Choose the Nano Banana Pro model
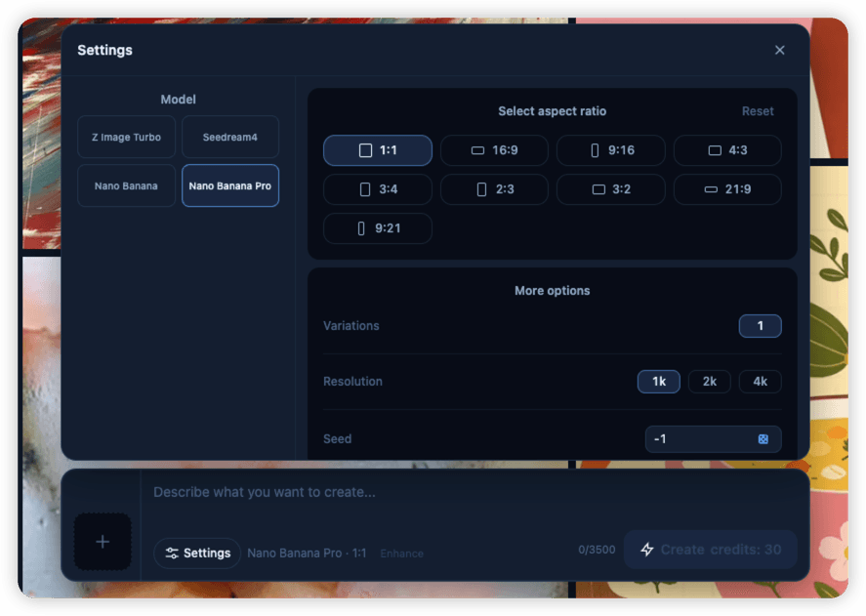This screenshot has width=866, height=616. tap(229, 185)
